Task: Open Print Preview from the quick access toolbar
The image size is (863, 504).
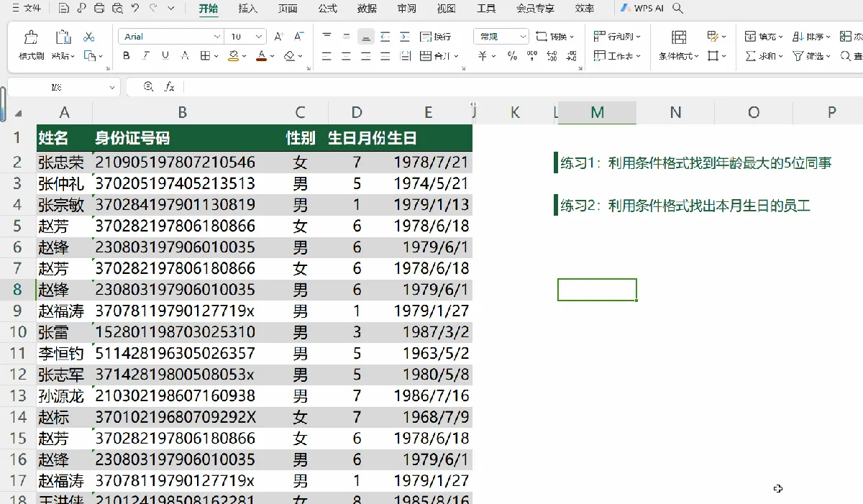Action: pyautogui.click(x=117, y=9)
